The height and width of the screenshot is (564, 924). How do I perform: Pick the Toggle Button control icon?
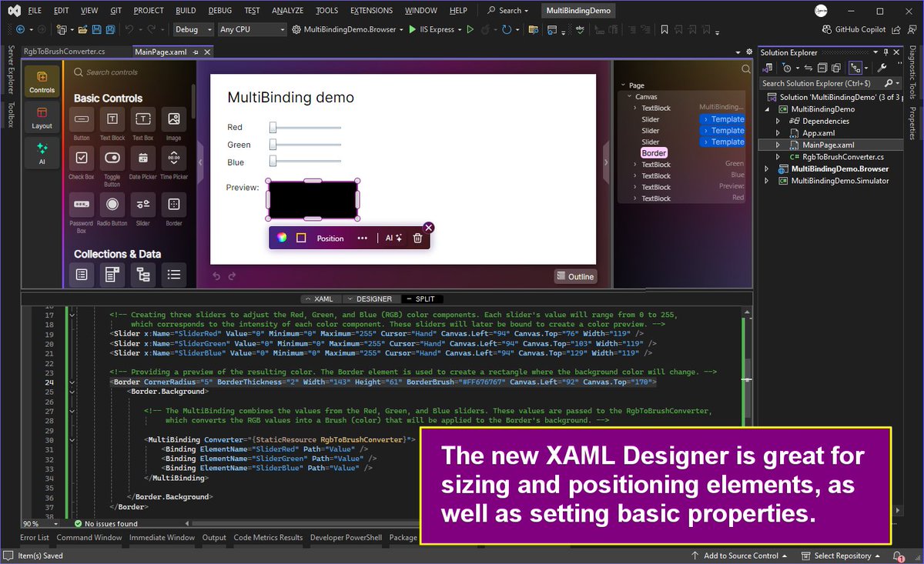[112, 158]
